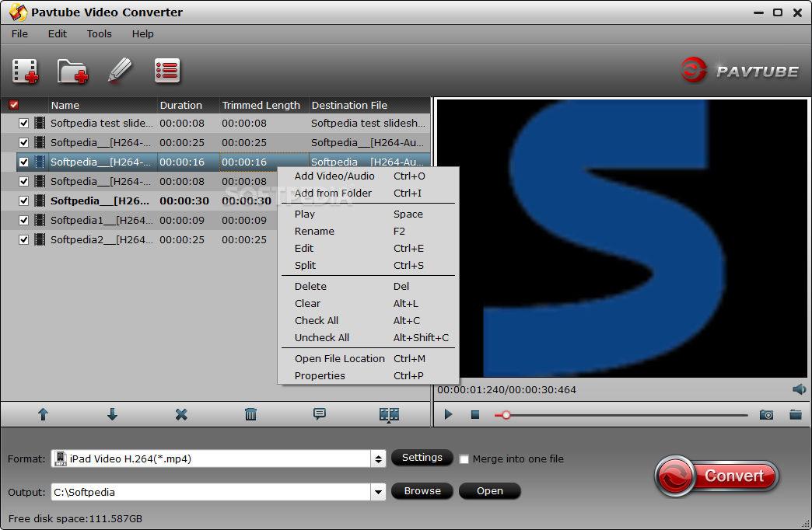
Task: Take a snapshot with camera icon
Action: 766,414
